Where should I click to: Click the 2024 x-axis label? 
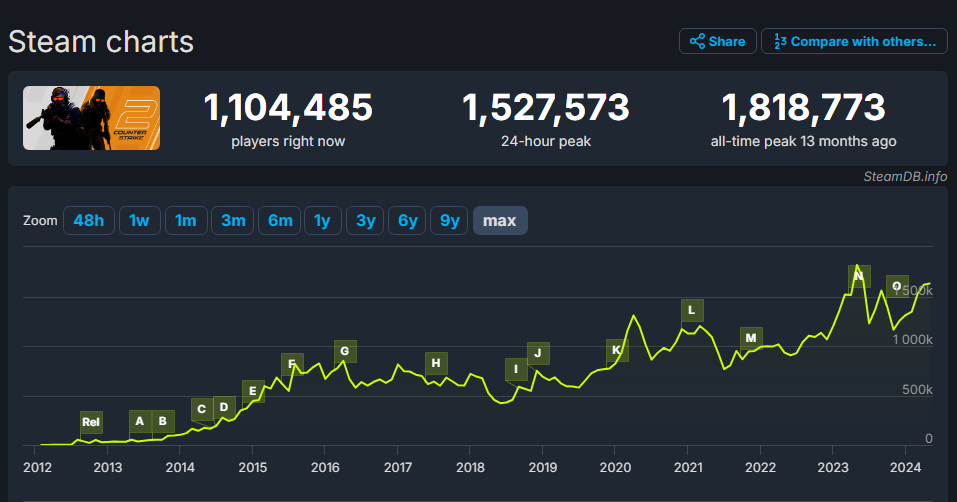click(905, 467)
